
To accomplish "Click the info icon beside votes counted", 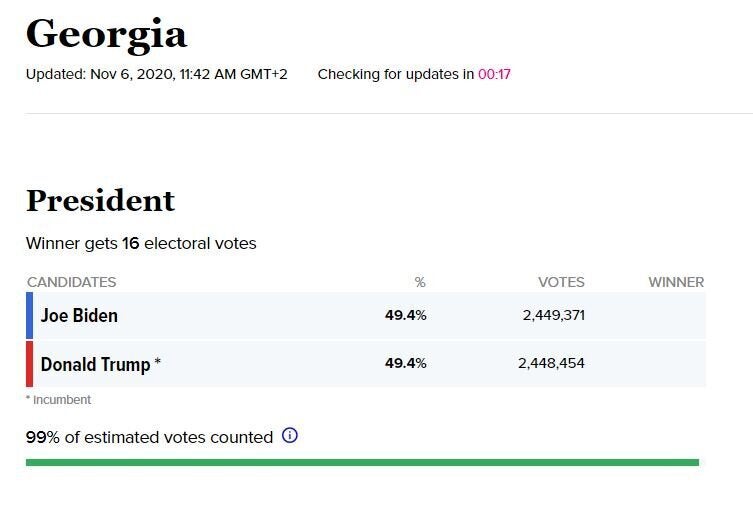I will point(290,435).
